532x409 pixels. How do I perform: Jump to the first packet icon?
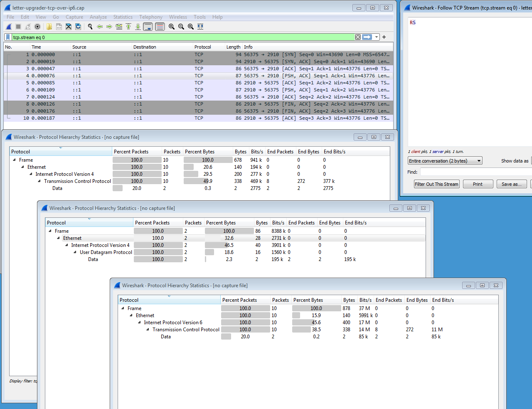[128, 27]
